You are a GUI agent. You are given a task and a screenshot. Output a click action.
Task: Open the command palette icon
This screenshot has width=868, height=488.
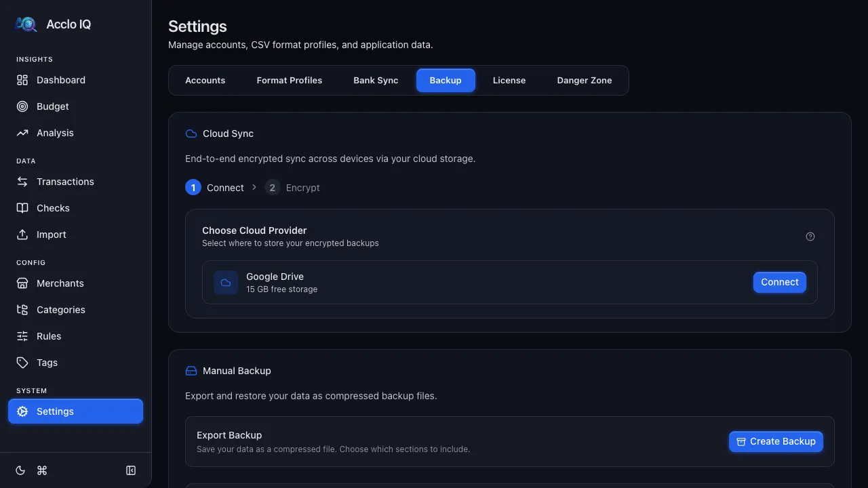point(42,470)
